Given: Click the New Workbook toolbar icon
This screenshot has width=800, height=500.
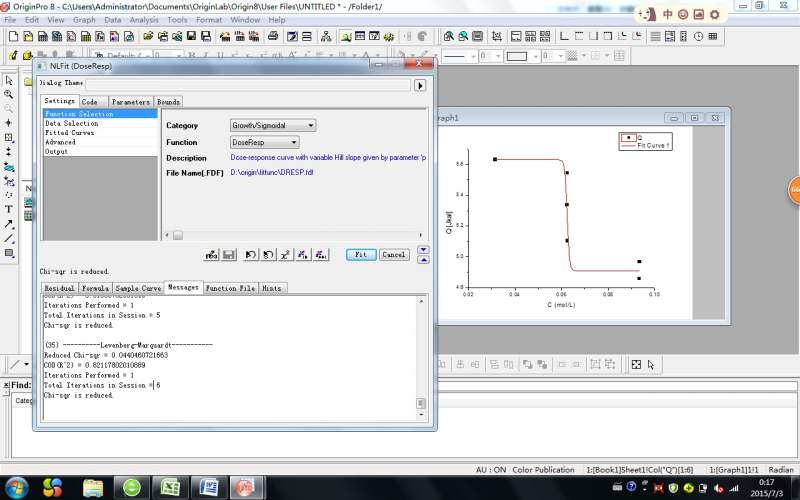Looking at the screenshot, I should (43, 36).
